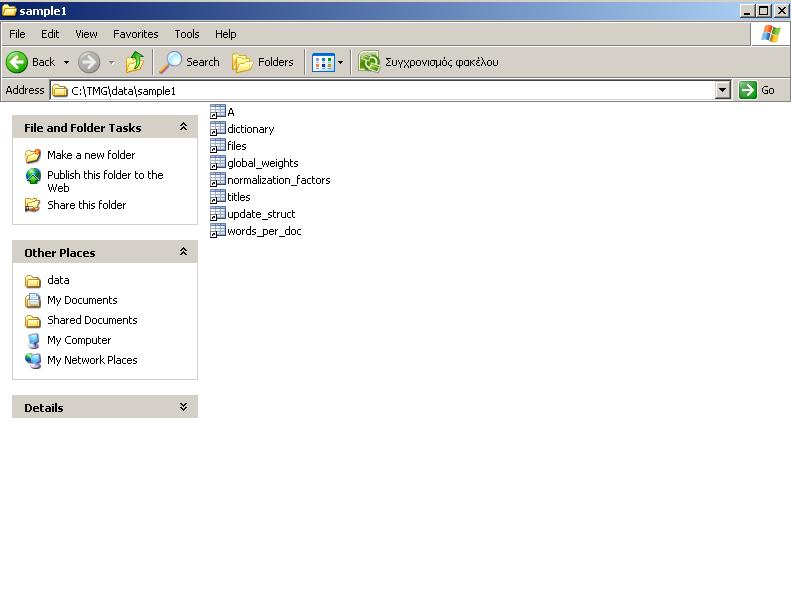Viewport: 791px width, 594px height.
Task: Open the Tools menu
Action: [x=187, y=34]
